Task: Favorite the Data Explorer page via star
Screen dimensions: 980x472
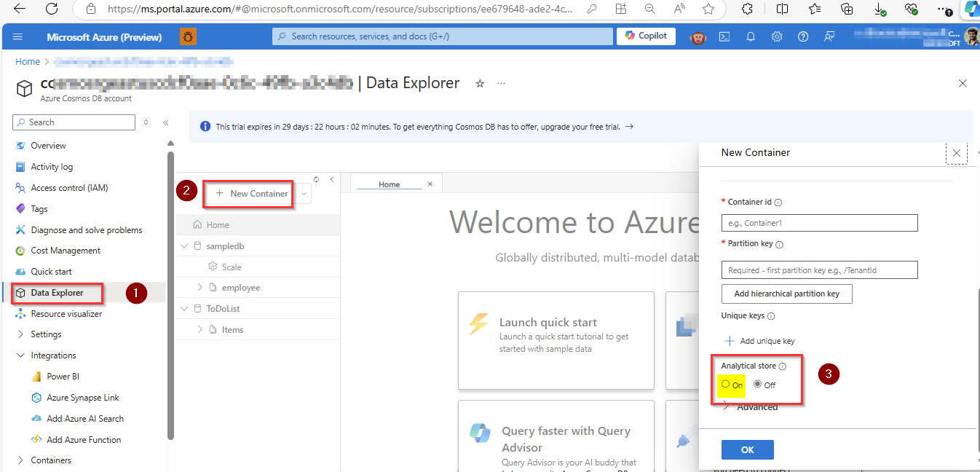Action: (480, 84)
